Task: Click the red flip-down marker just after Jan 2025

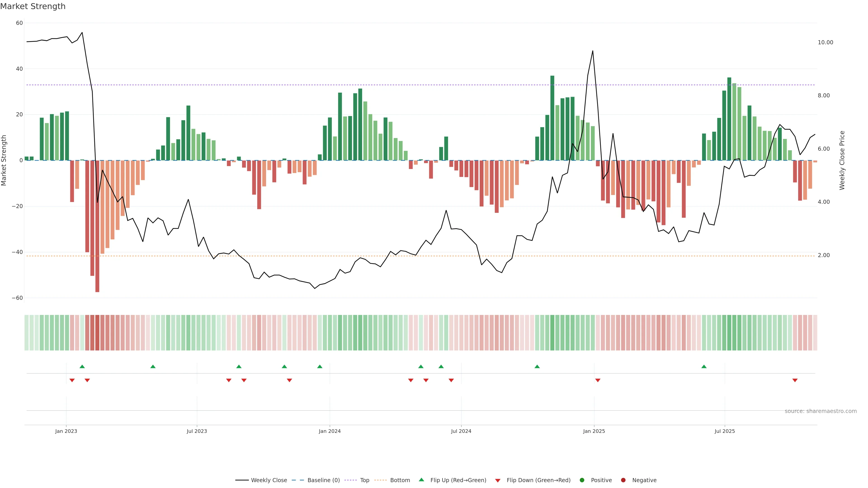Action: tap(598, 380)
